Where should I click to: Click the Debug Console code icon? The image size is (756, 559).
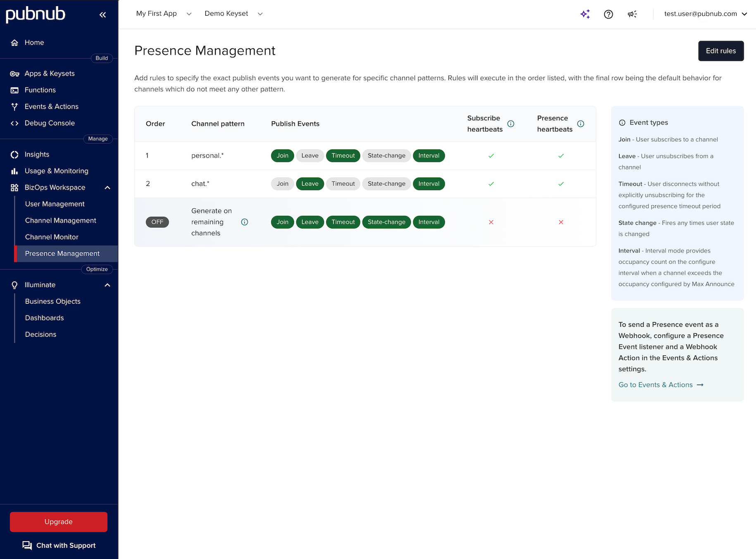14,123
